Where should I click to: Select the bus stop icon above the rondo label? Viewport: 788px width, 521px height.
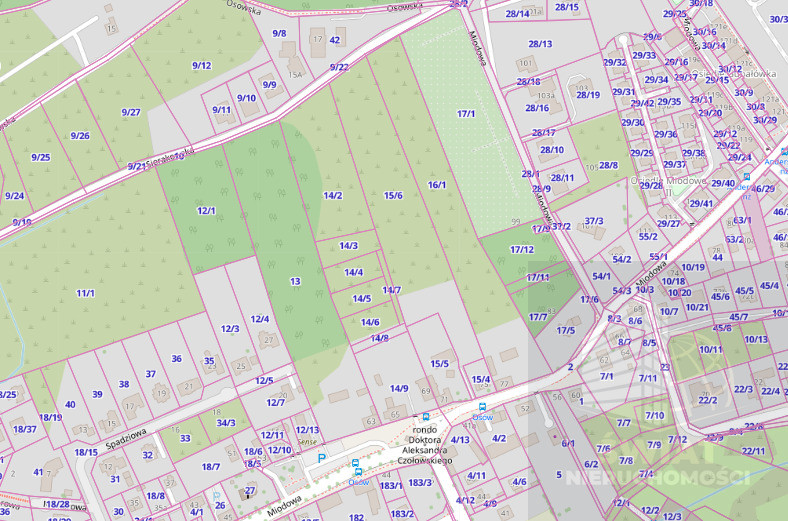pos(426,416)
